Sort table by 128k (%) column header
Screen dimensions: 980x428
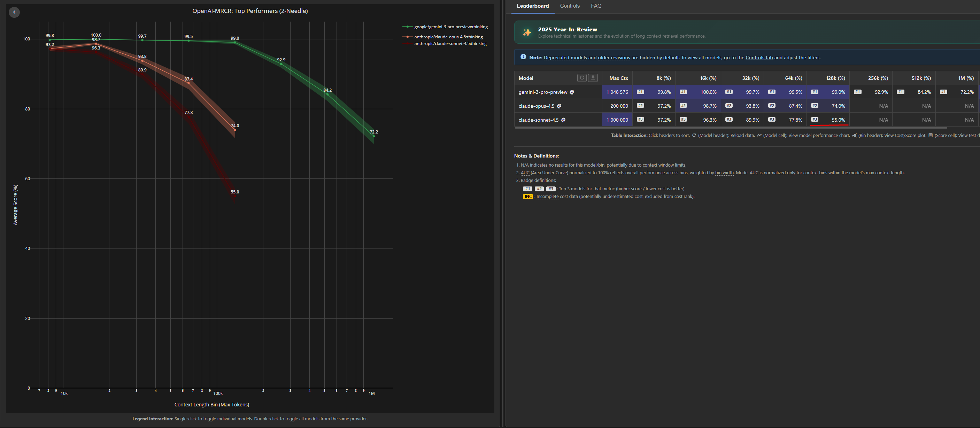click(835, 78)
